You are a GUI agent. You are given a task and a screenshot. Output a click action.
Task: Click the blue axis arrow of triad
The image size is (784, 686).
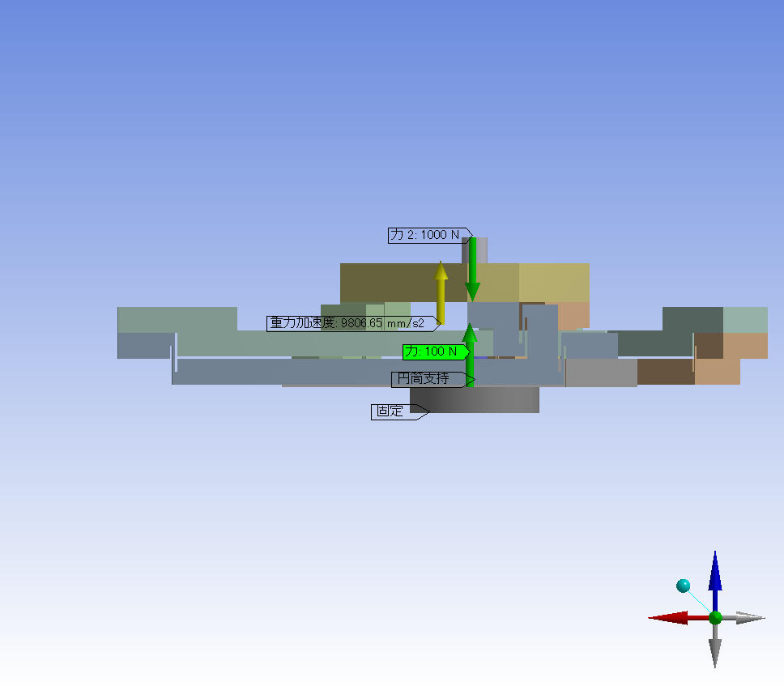coord(715,581)
